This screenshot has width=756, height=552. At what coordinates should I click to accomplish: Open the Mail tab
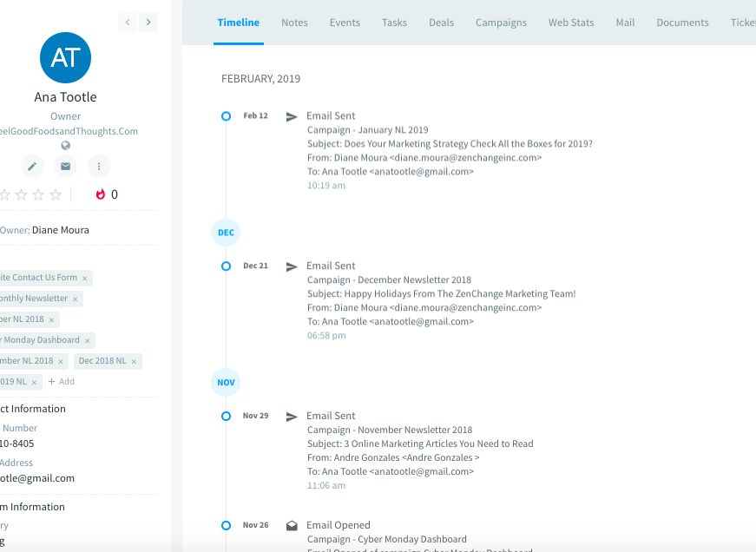pos(625,23)
